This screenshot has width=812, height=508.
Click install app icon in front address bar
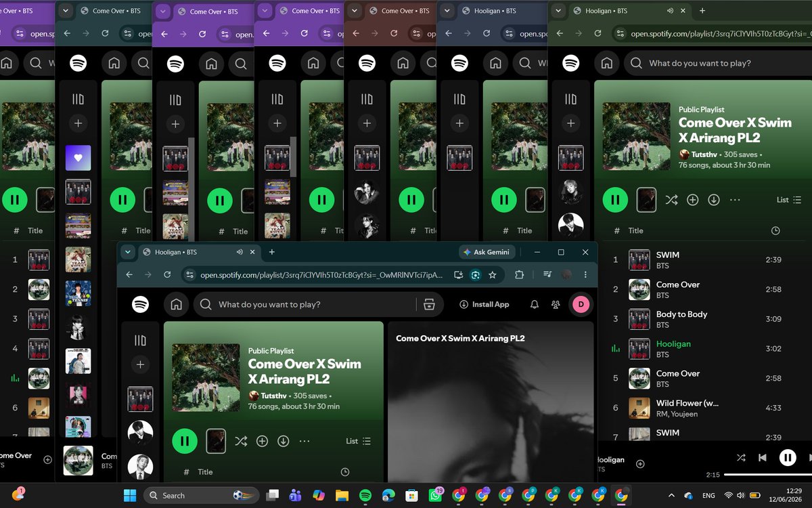[x=459, y=275]
